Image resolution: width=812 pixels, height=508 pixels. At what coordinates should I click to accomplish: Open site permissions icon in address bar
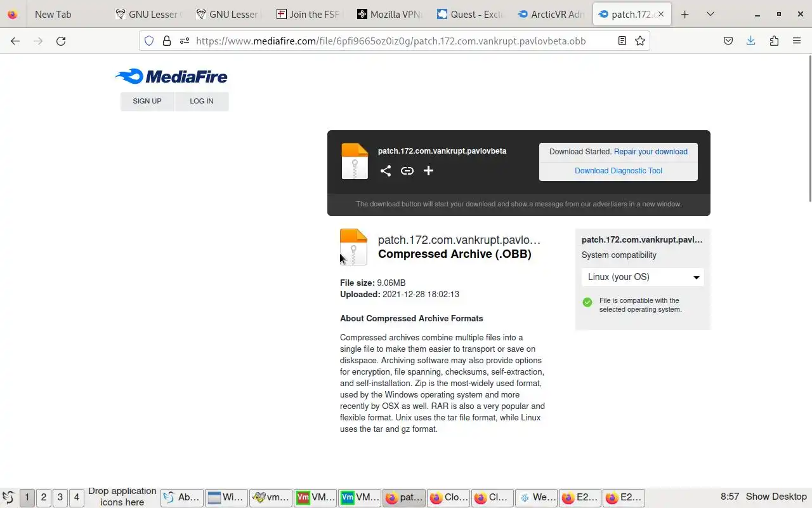pos(185,41)
